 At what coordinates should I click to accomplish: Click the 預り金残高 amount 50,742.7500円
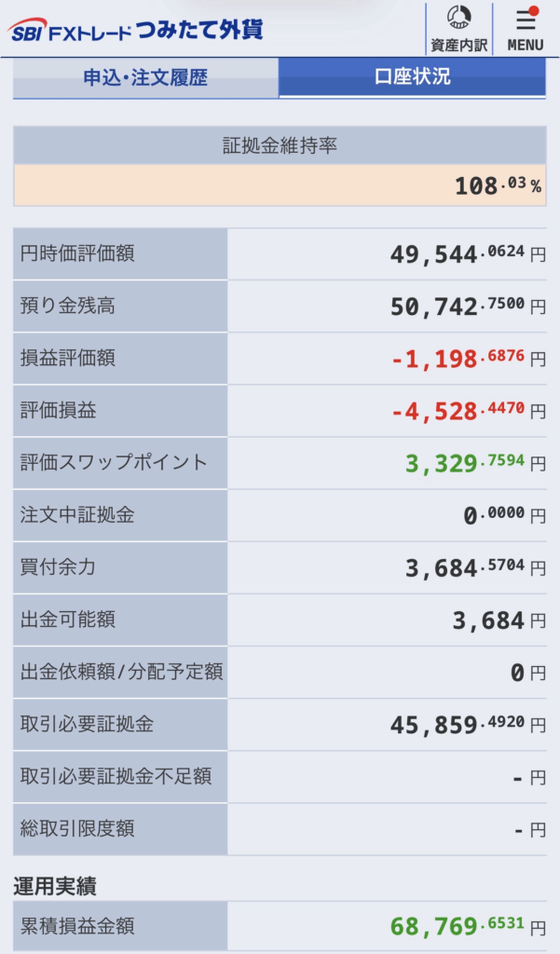[468, 306]
